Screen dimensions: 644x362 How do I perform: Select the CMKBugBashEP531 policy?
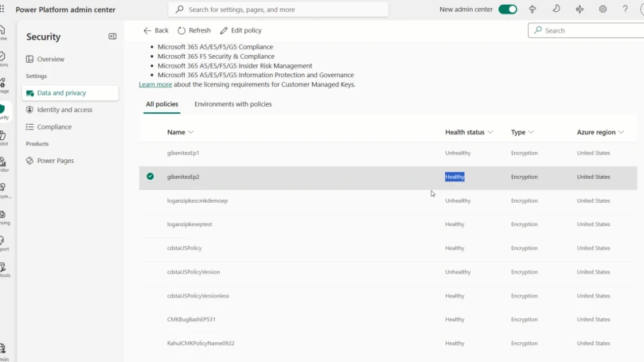191,319
